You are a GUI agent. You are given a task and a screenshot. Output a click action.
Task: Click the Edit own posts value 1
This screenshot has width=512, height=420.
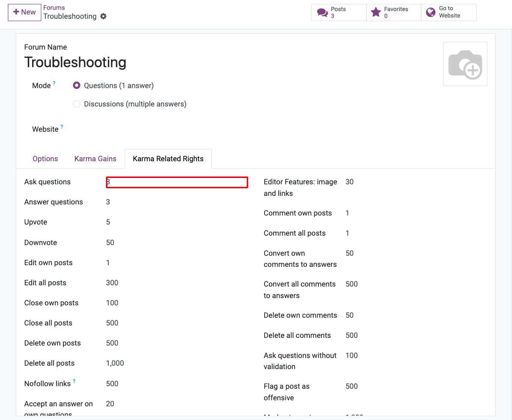[x=108, y=263]
